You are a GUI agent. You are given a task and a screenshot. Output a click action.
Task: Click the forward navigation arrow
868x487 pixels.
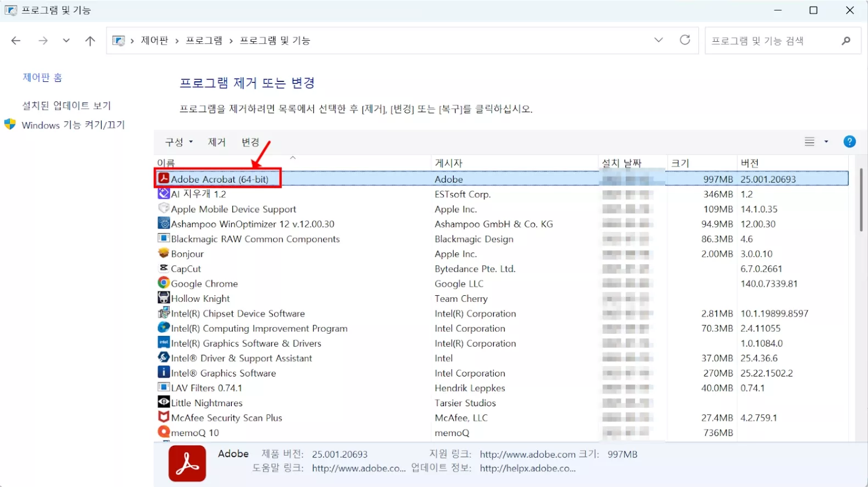click(43, 40)
